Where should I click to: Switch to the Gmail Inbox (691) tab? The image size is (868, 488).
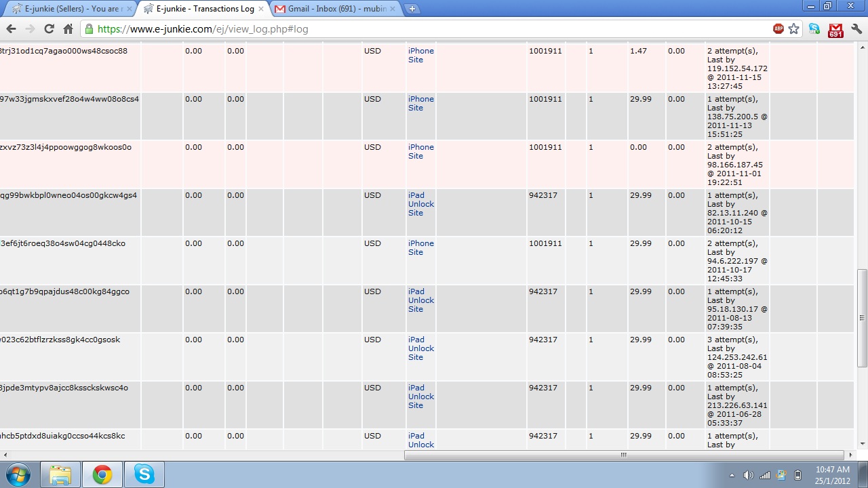point(336,9)
